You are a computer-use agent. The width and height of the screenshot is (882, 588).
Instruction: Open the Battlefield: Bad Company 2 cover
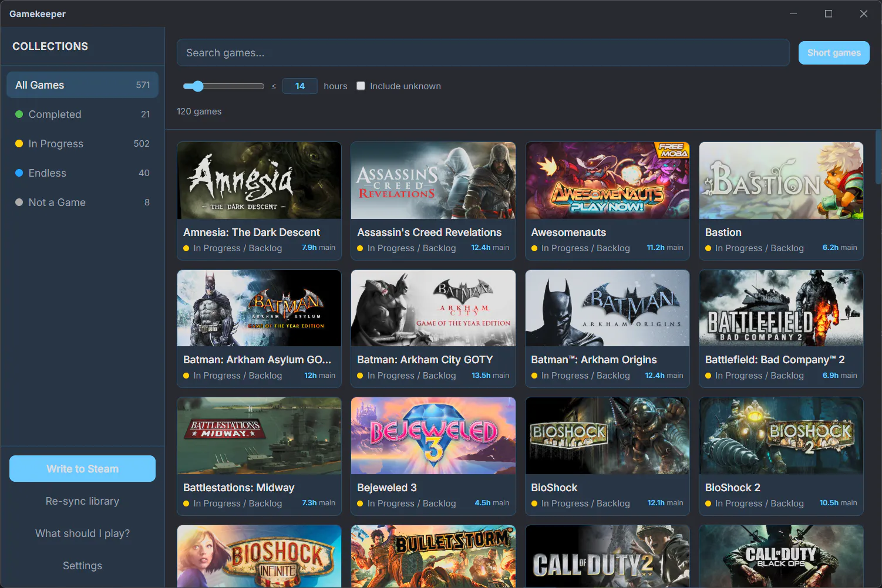point(781,308)
